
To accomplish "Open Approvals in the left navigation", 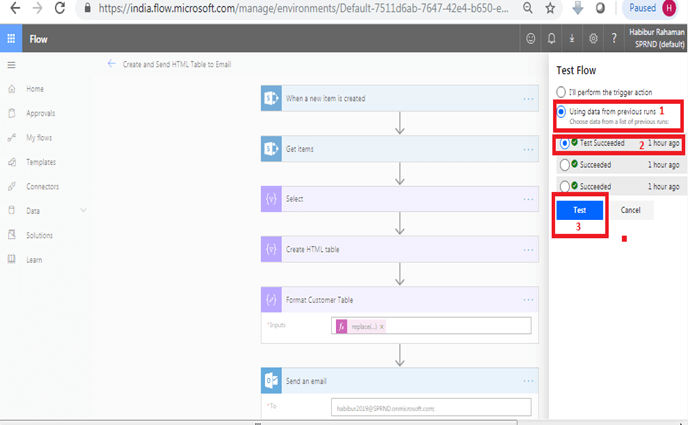I will tap(40, 113).
